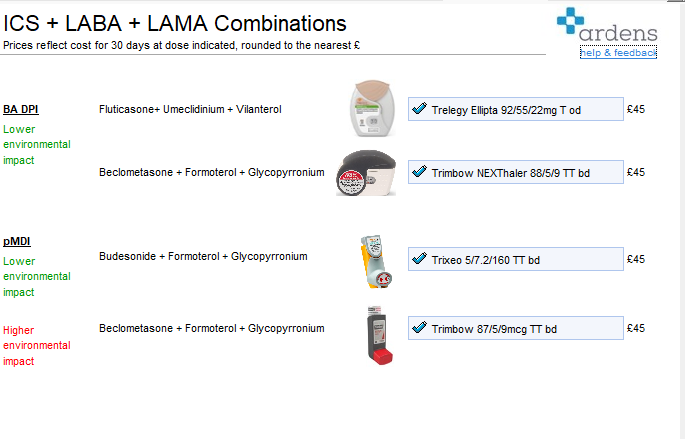Click the checkmark icon beside Trelegy Ellipta
Viewport: 685px width, 439px height.
point(420,109)
